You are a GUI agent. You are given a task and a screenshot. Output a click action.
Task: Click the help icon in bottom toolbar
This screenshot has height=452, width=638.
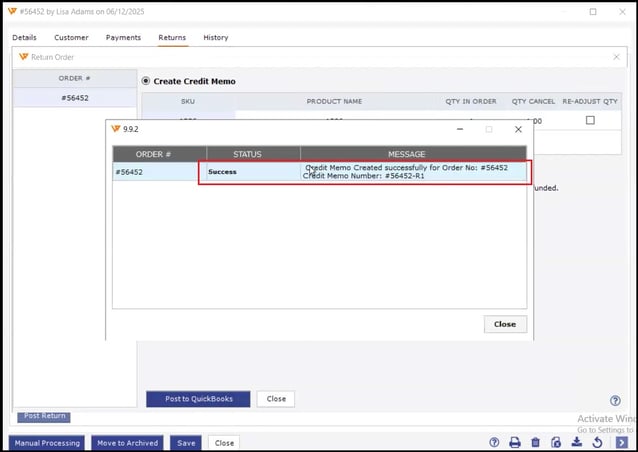click(494, 442)
